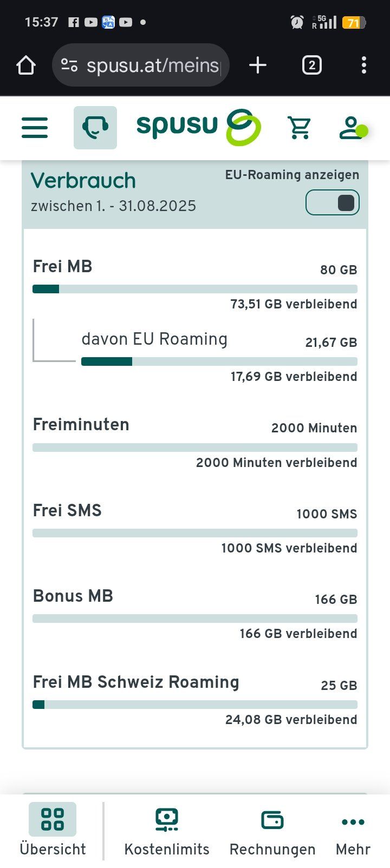390x868 pixels.
Task: Tap the customer support headset icon
Action: 95,128
